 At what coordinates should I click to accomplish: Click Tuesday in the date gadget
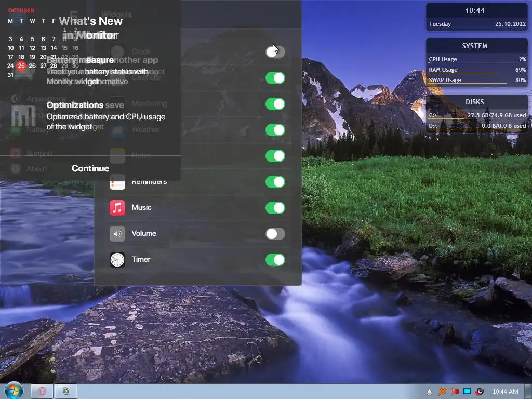click(440, 24)
